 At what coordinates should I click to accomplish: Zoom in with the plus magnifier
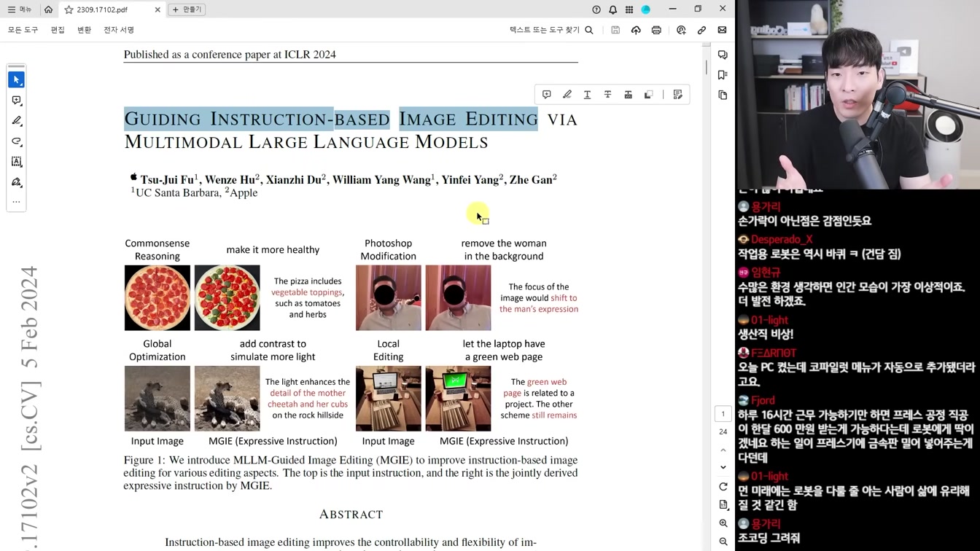click(x=723, y=523)
